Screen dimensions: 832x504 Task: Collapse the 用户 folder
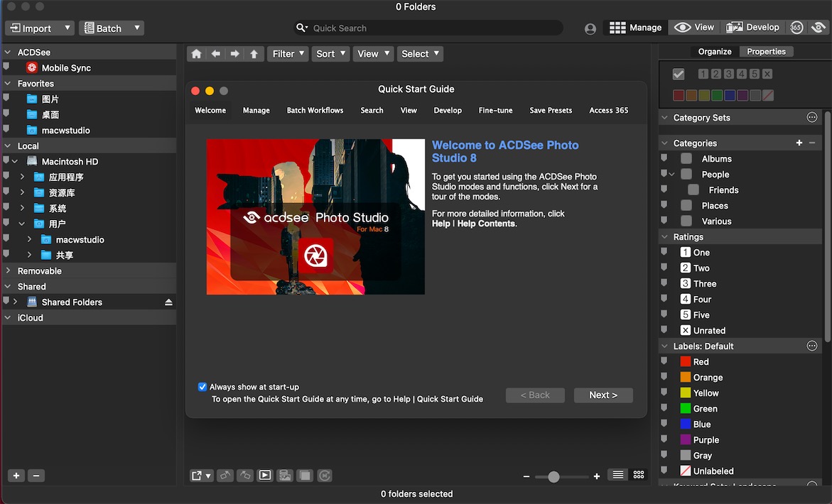[x=22, y=224]
